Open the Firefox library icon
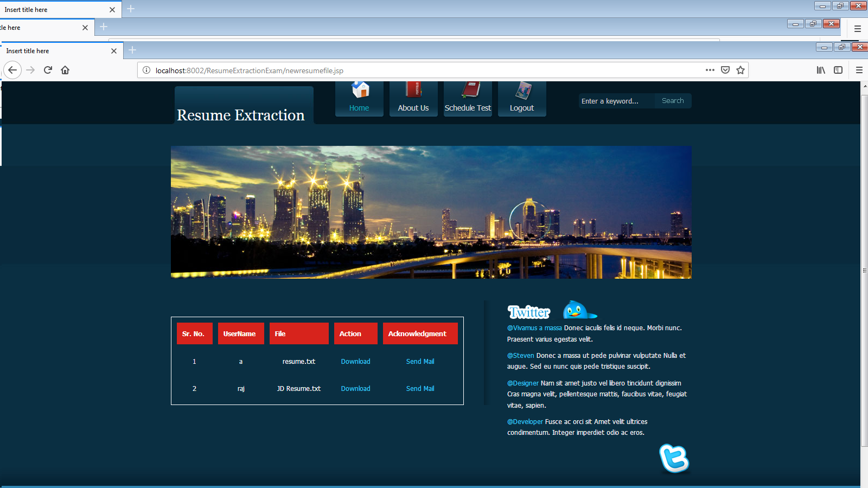The height and width of the screenshot is (488, 868). (x=821, y=70)
